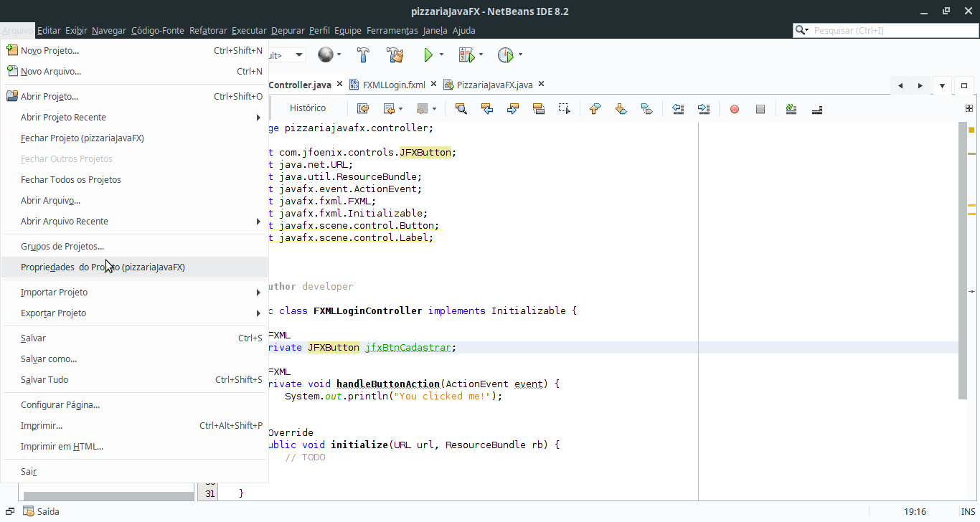This screenshot has height=522, width=980.
Task: Open the Ferramentas menu
Action: tap(392, 30)
